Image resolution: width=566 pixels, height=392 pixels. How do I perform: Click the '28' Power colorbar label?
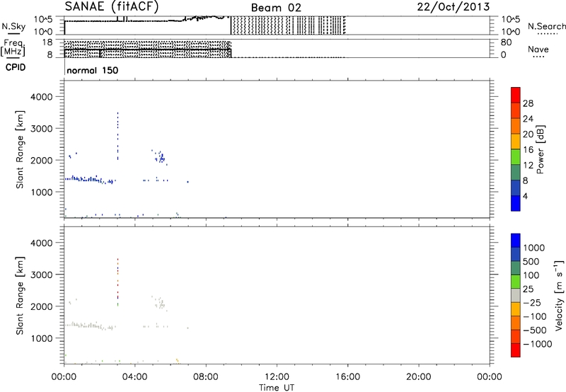[x=528, y=103]
